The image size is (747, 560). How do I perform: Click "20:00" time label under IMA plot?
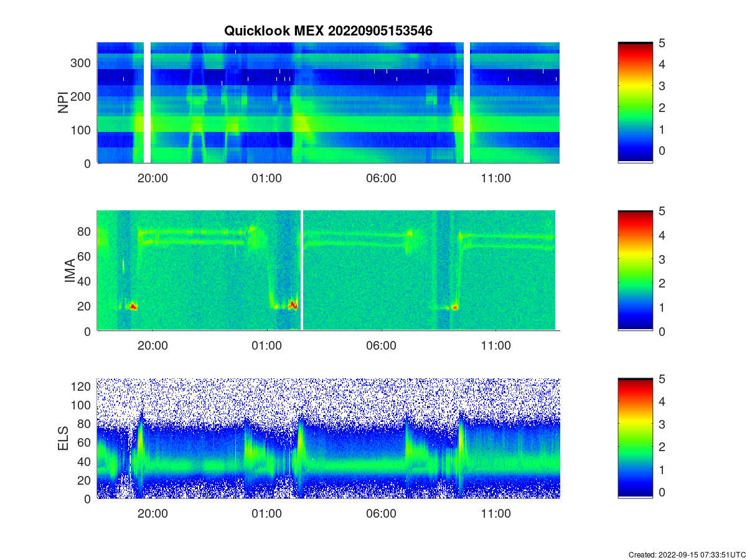(152, 346)
